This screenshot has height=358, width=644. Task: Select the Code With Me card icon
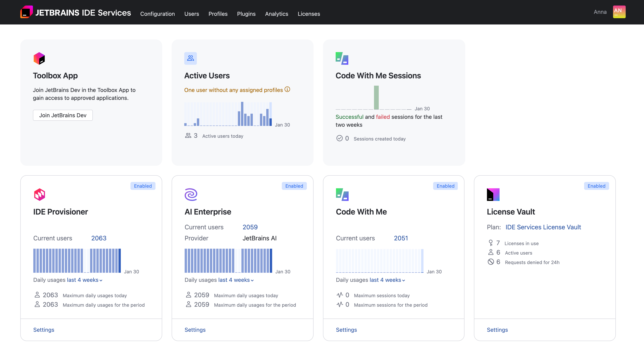[342, 194]
